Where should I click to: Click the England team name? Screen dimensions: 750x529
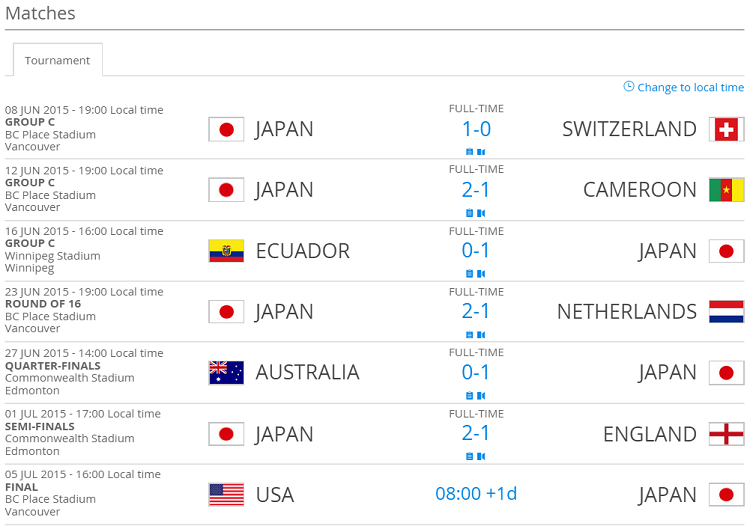pos(650,434)
